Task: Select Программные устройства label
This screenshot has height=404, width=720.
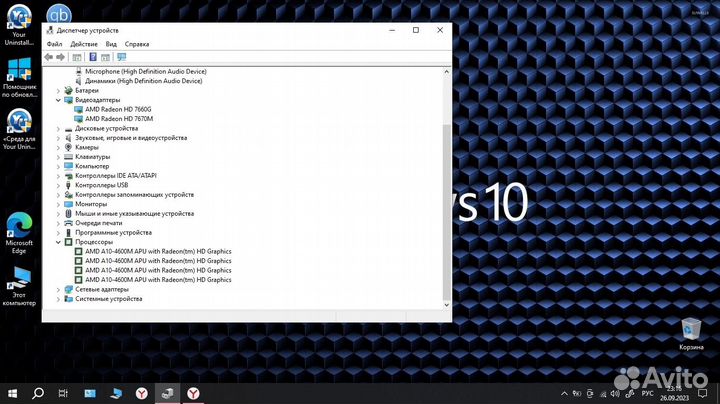Action: click(113, 232)
